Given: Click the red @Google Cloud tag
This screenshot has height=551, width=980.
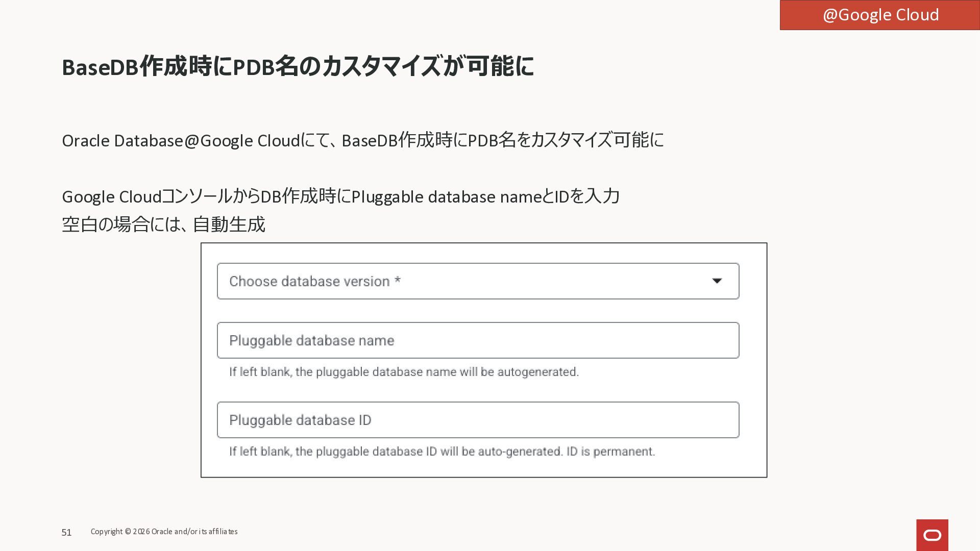Looking at the screenshot, I should click(879, 15).
